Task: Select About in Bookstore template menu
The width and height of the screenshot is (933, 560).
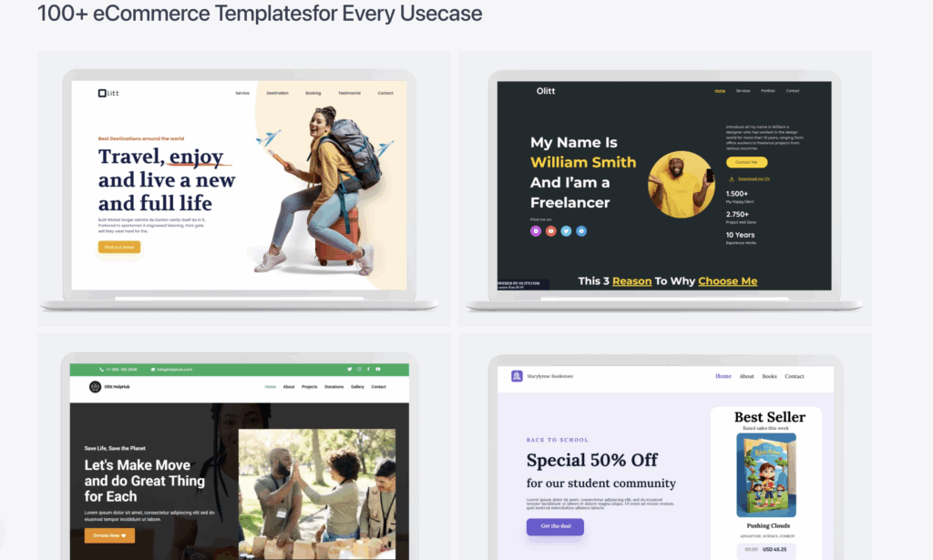Action: [x=747, y=376]
